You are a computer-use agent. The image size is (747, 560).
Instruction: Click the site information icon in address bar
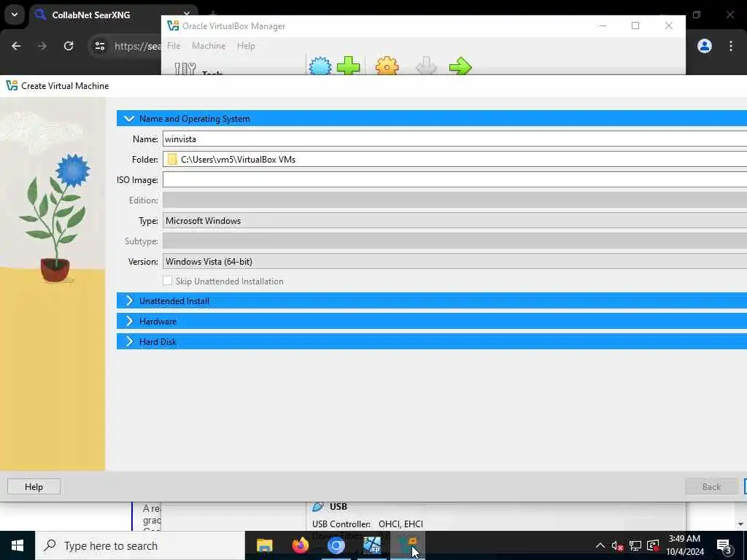point(99,46)
